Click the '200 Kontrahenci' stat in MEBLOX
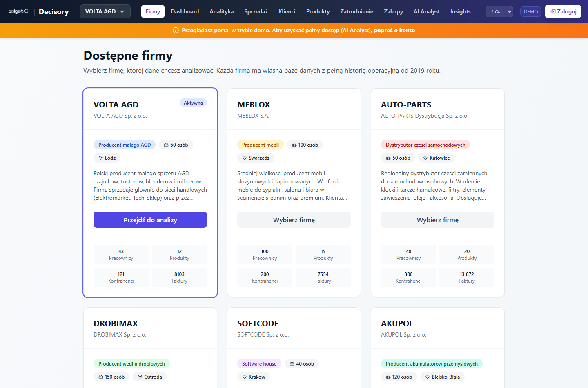 265,277
